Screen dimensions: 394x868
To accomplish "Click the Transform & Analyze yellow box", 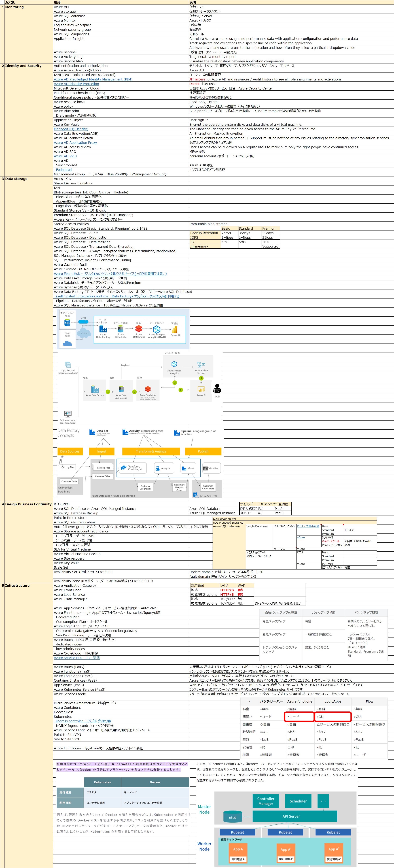I will [x=151, y=451].
